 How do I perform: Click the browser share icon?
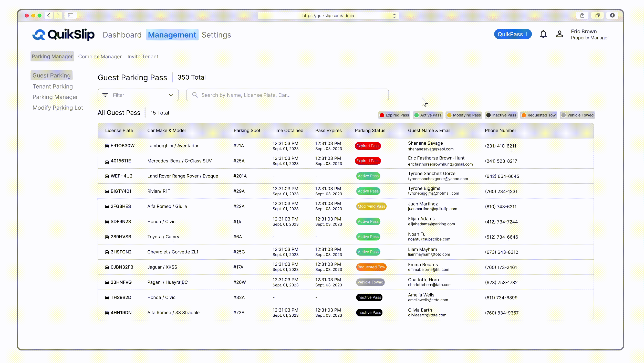point(582,15)
